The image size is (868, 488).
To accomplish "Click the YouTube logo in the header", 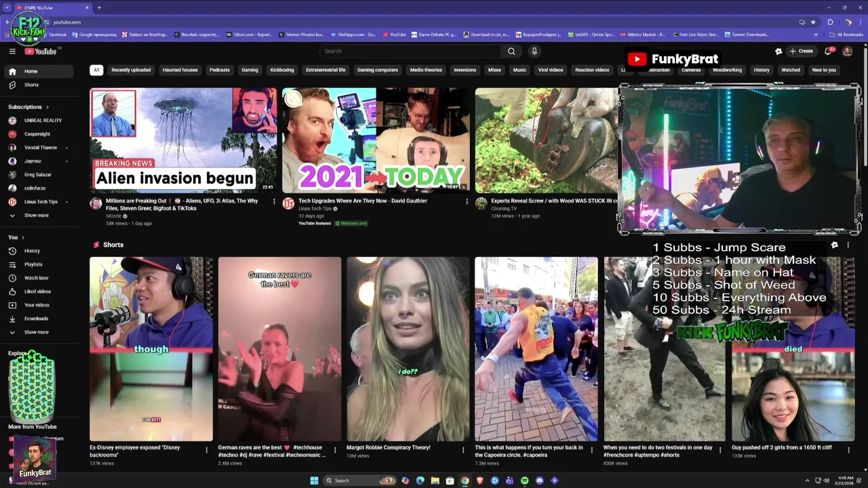I will 41,51.
